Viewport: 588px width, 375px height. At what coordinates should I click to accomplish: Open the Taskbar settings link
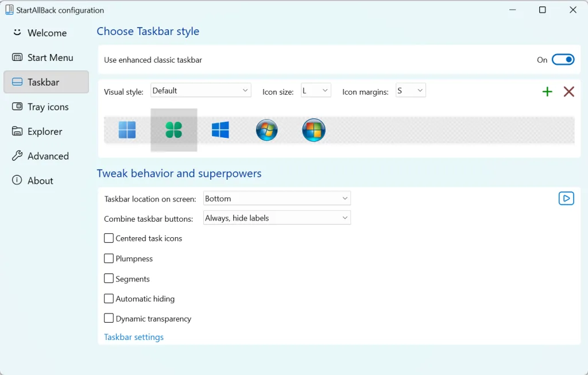pos(133,337)
